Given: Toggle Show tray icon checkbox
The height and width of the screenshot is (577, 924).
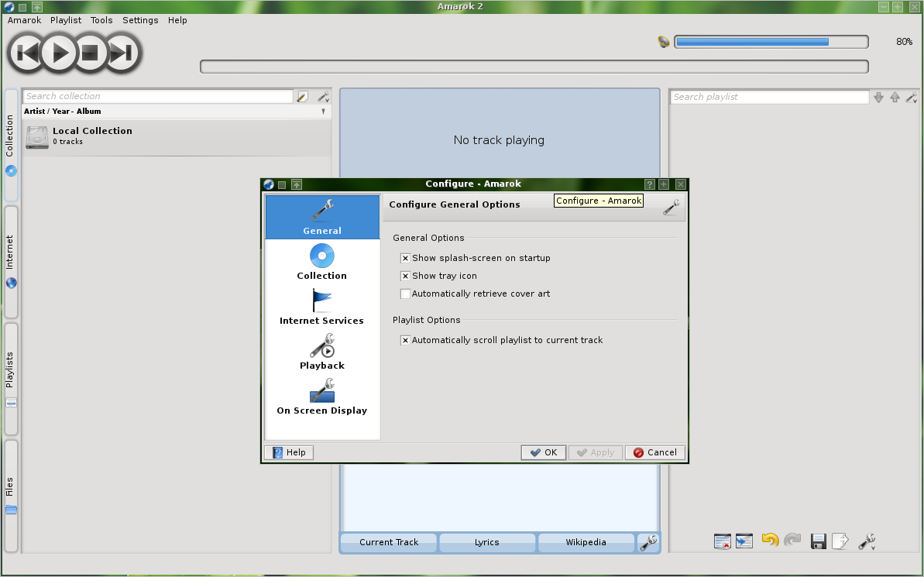Looking at the screenshot, I should pos(405,276).
